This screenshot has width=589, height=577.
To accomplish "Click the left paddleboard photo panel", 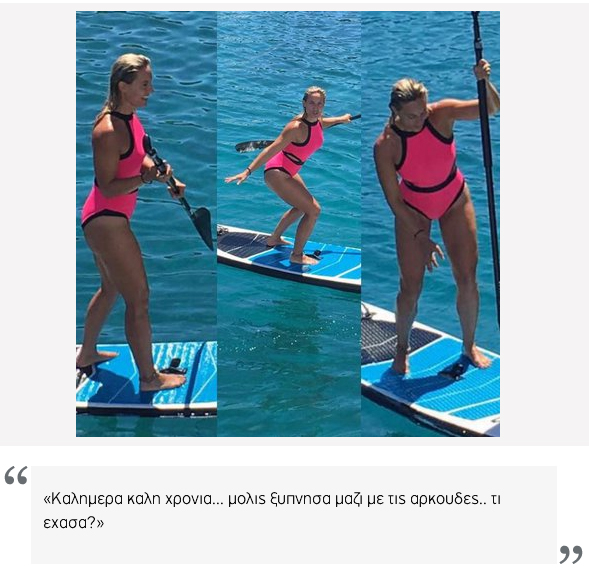I will click(146, 224).
